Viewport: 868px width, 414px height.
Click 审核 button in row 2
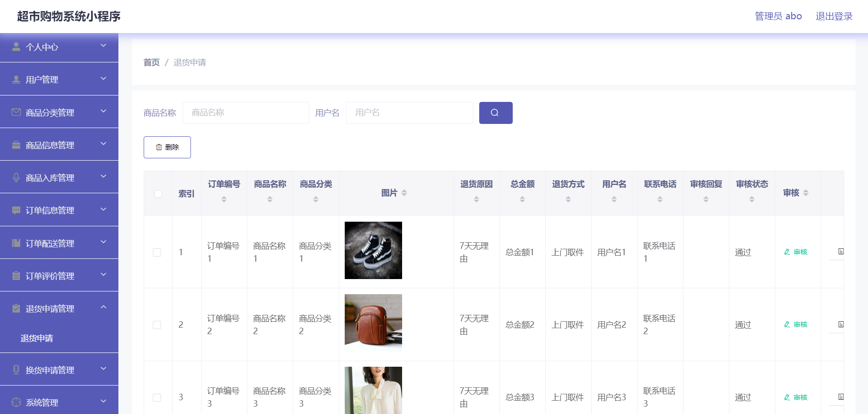796,324
